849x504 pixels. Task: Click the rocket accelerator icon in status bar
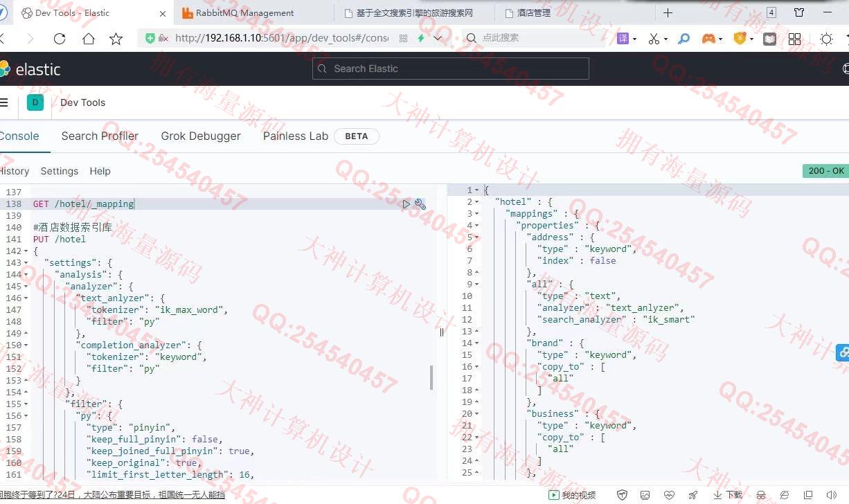pos(692,495)
